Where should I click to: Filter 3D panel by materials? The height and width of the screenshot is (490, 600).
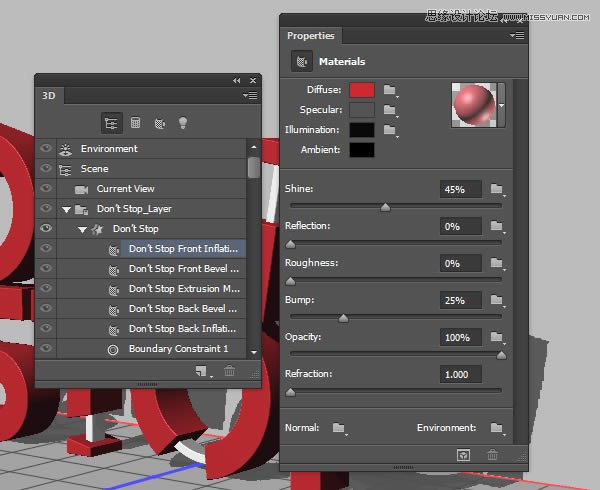[x=159, y=124]
